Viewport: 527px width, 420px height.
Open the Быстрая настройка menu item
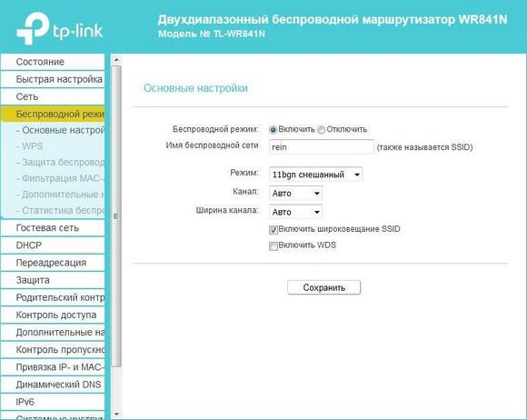(53, 79)
